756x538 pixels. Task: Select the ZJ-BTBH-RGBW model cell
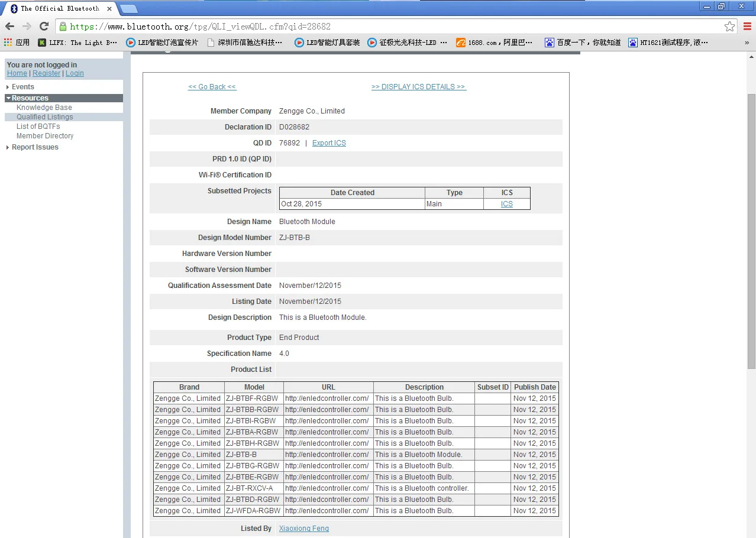tap(254, 443)
